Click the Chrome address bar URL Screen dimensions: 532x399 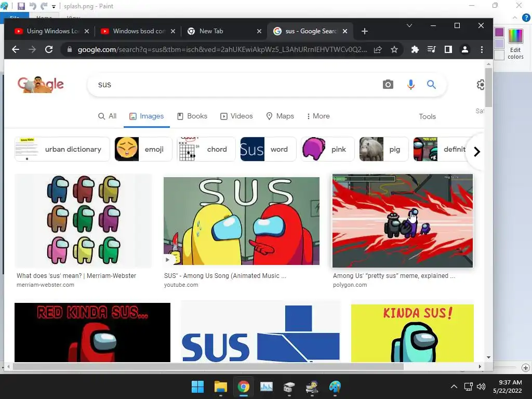222,49
